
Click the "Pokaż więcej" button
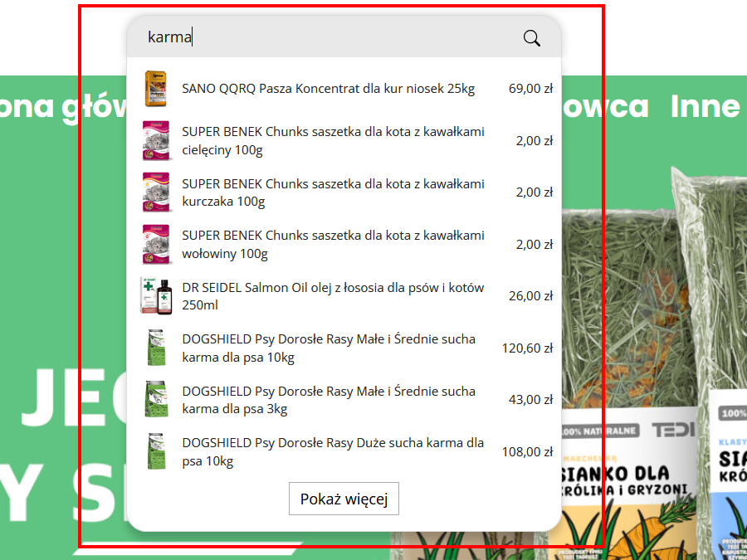point(344,499)
